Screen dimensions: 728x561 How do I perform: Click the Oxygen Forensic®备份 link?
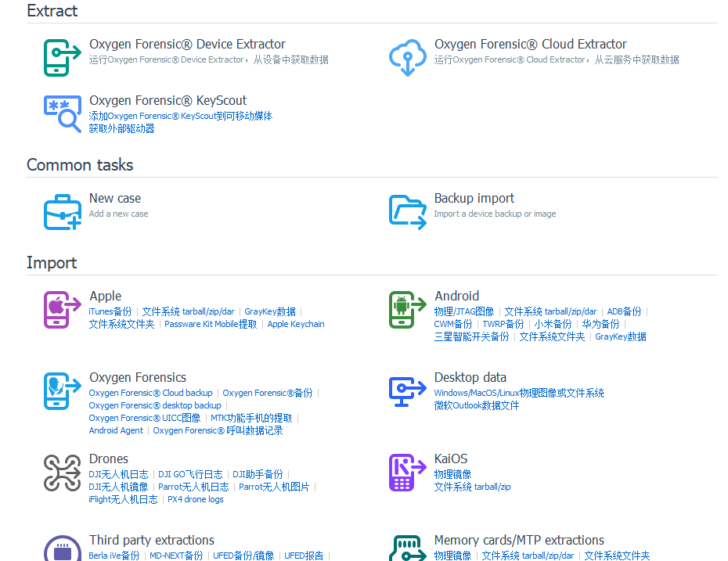coord(268,393)
